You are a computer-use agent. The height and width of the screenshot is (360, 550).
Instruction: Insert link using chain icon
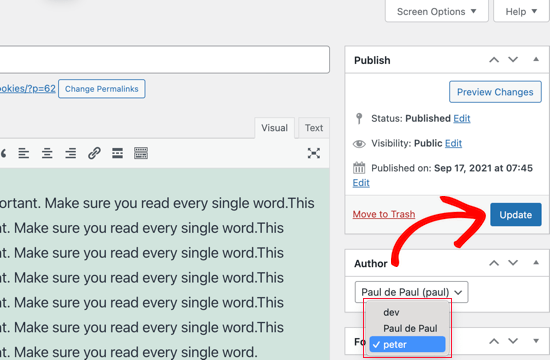94,153
